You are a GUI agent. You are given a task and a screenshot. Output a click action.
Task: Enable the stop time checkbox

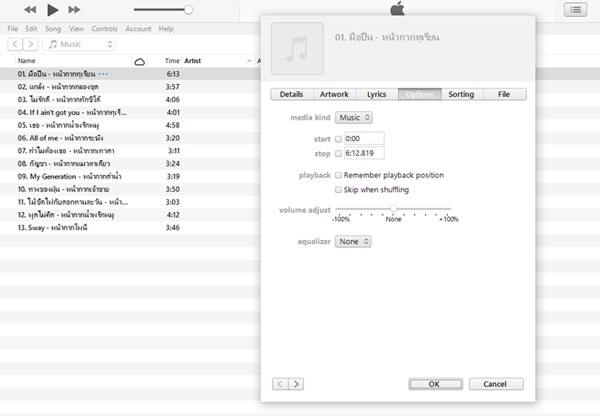point(338,153)
